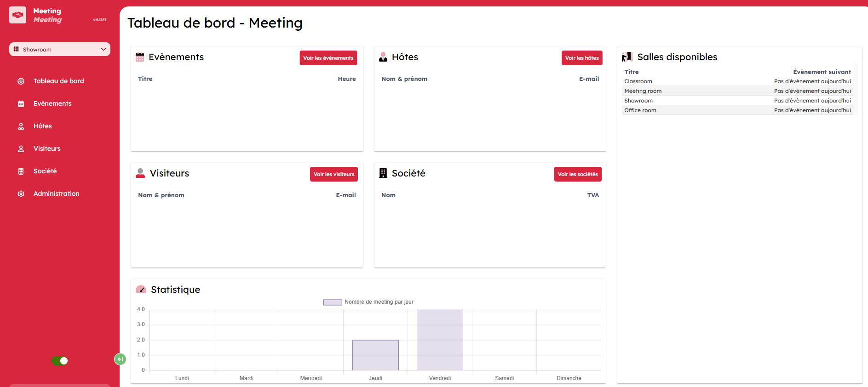Click the 'Voir les visiteurs' button

point(333,174)
